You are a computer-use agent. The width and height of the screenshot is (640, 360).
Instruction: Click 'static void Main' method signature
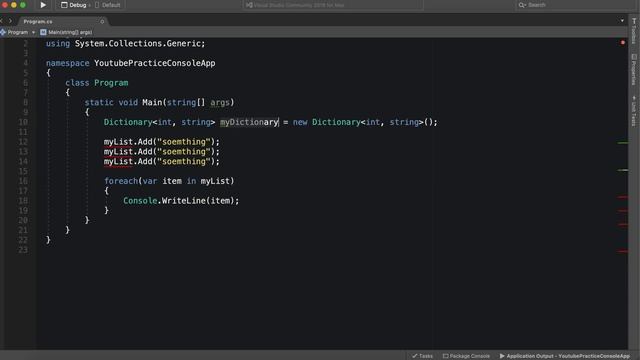click(123, 102)
